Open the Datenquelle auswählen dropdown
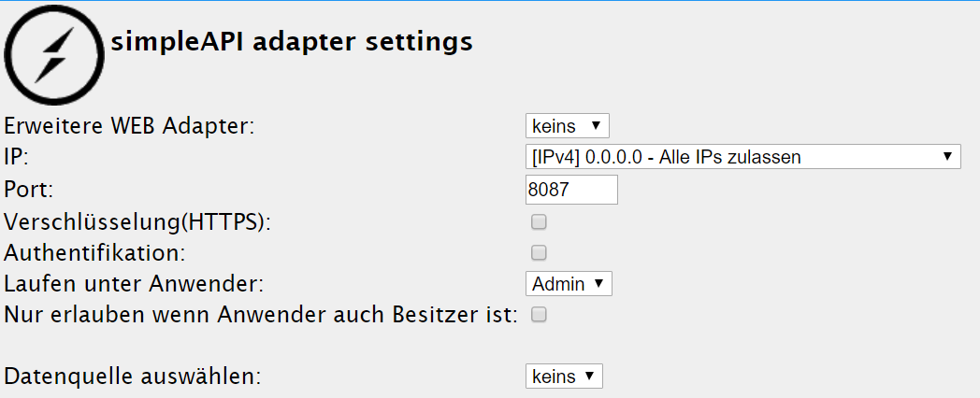Image resolution: width=980 pixels, height=398 pixels. (564, 377)
